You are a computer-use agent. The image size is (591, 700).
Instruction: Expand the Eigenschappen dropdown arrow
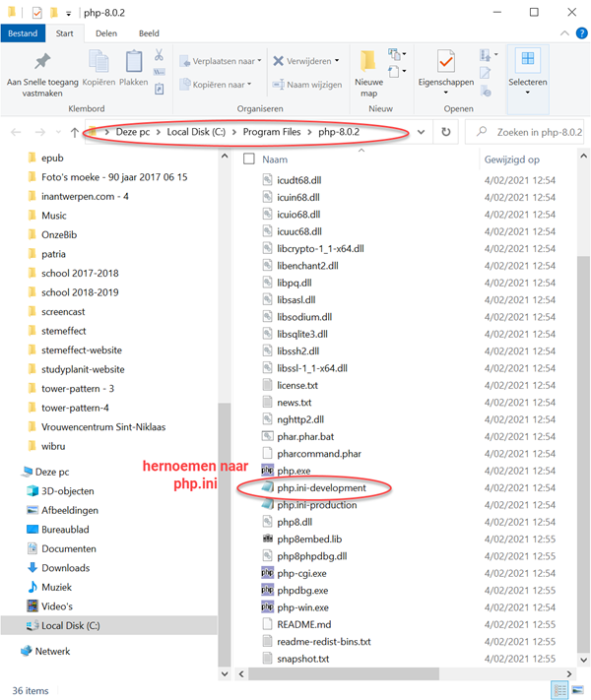click(x=446, y=93)
